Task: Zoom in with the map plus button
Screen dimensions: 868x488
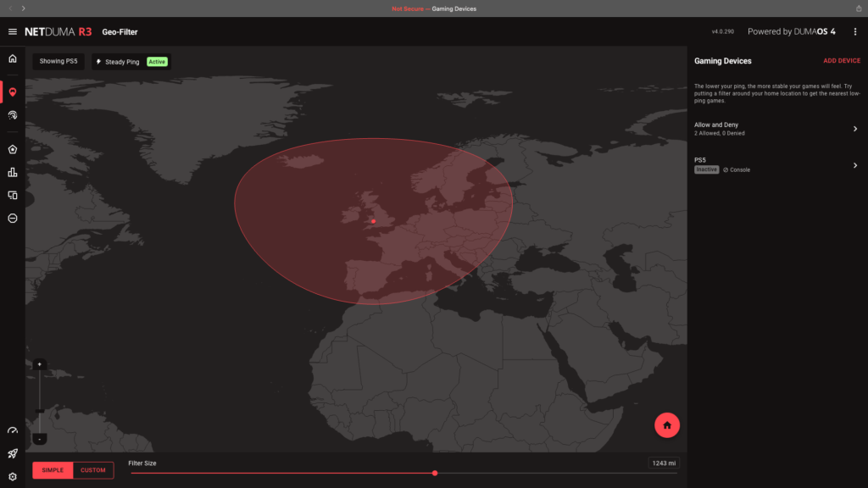Action: tap(39, 364)
